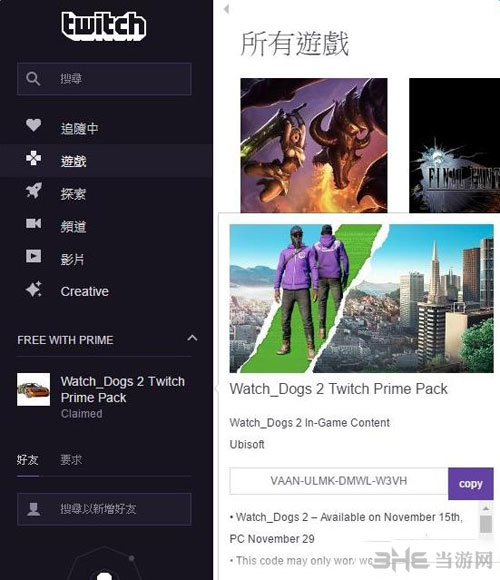Open the Creative menu item
Viewport: 500px width, 580px height.
(x=85, y=291)
